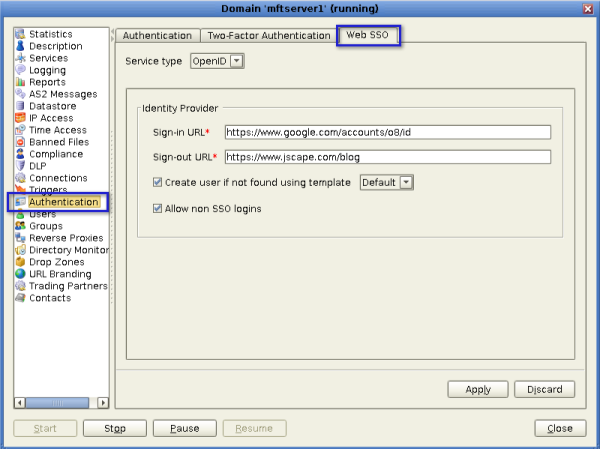Select the Web SSO tab
Screen dimensions: 600x449
pyautogui.click(x=367, y=35)
